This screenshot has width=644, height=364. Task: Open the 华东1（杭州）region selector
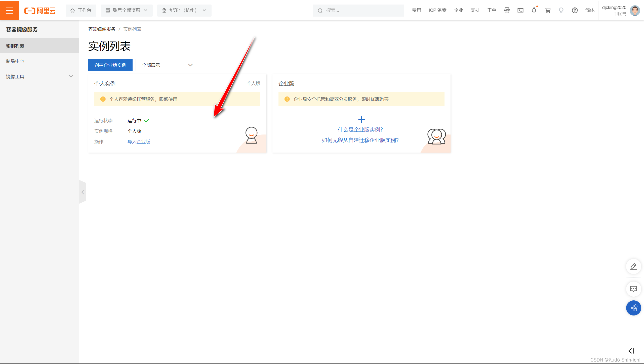[184, 10]
